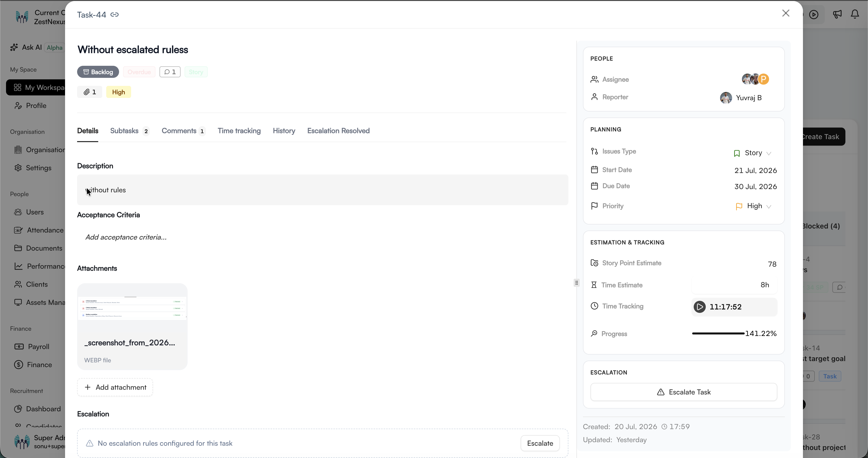Image resolution: width=868 pixels, height=458 pixels.
Task: Click the Progress bar
Action: click(718, 333)
